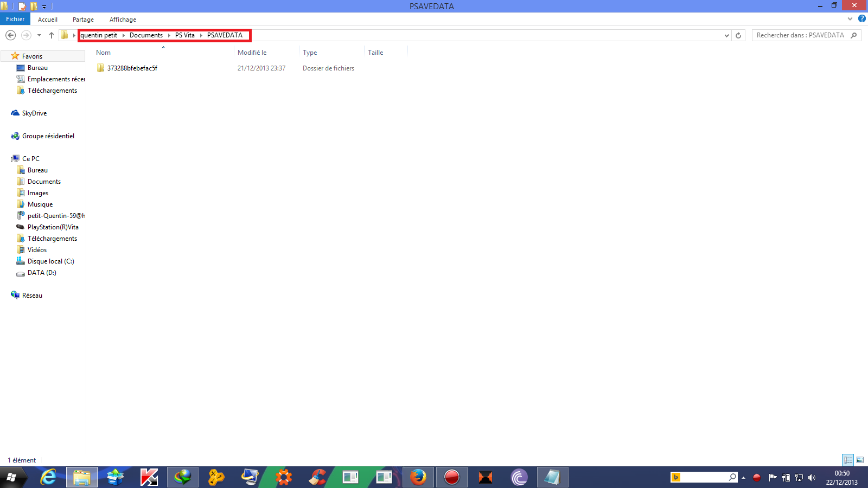Sort by the Taille column header
The height and width of the screenshot is (488, 868).
pos(386,53)
